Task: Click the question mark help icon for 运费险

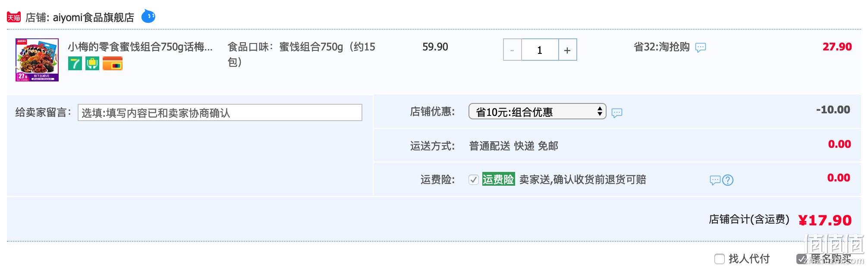Action: [728, 180]
